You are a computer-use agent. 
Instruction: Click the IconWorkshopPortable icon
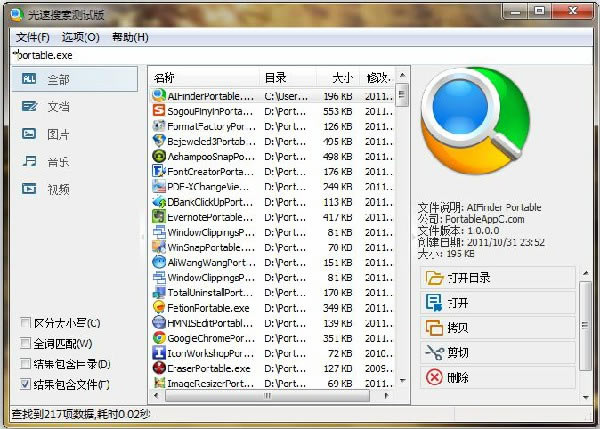(159, 353)
